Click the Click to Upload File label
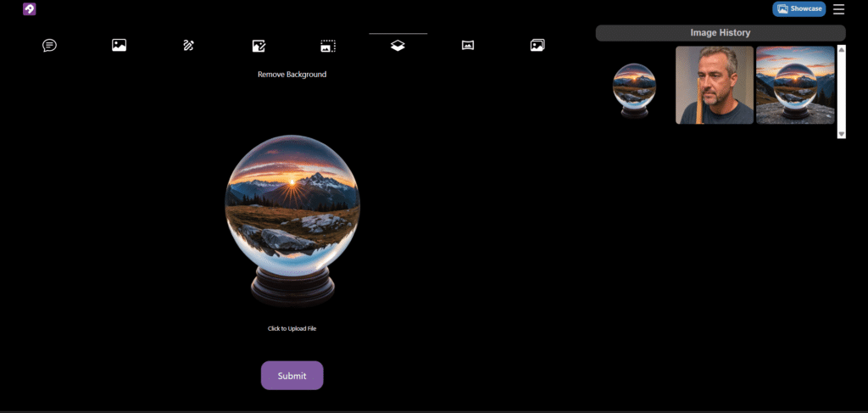Image resolution: width=868 pixels, height=413 pixels. click(x=292, y=328)
